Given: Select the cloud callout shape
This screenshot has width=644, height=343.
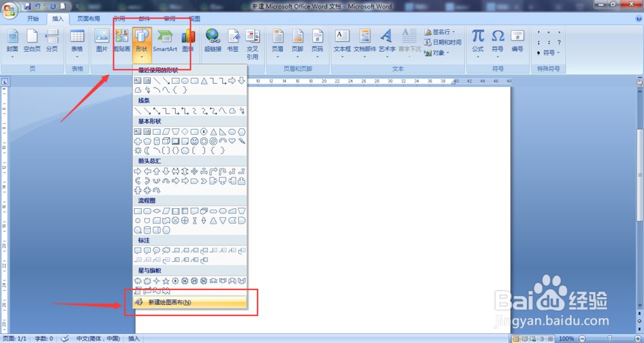Looking at the screenshot, I should pyautogui.click(x=166, y=250).
